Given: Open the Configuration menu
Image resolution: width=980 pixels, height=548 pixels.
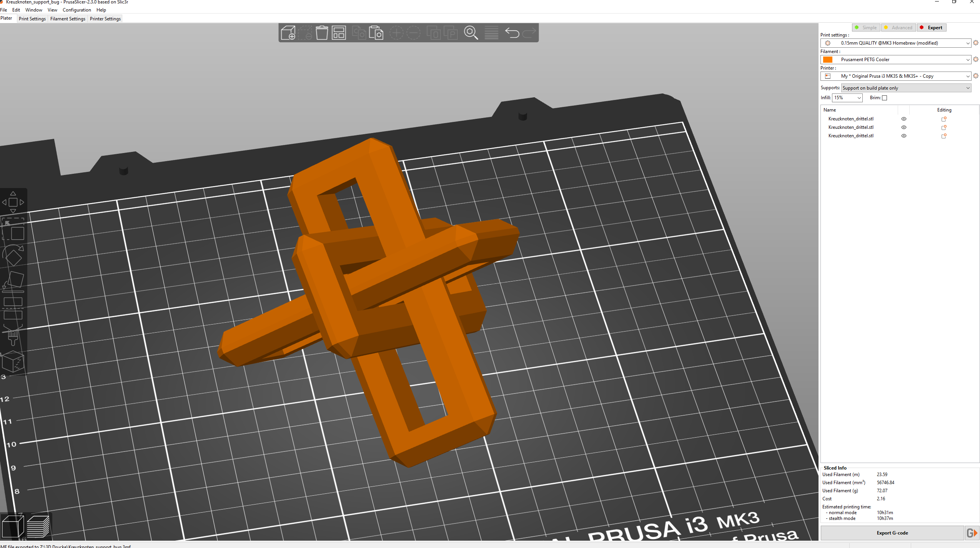Looking at the screenshot, I should pos(77,10).
